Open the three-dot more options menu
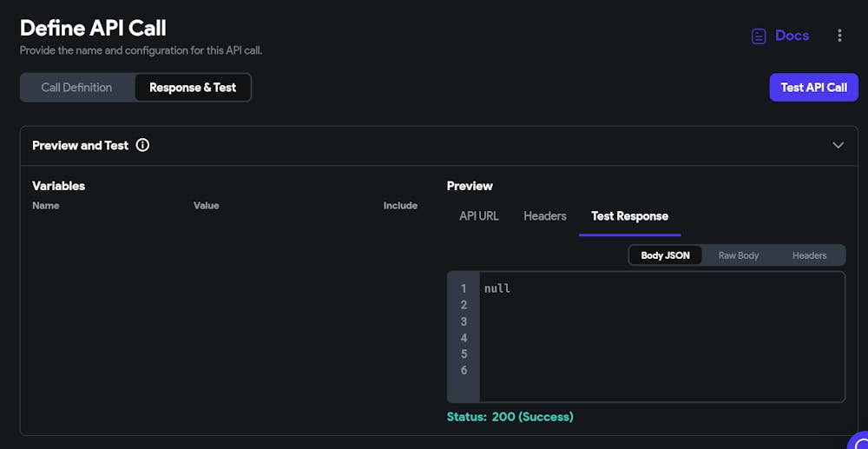 839,36
